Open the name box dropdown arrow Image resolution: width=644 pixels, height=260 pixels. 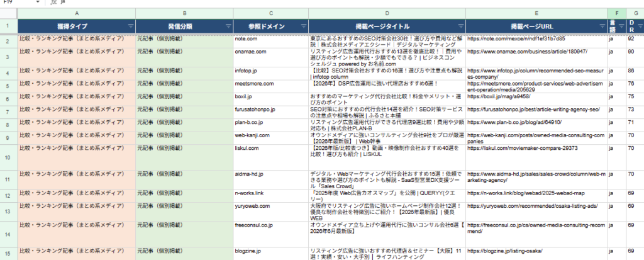(x=38, y=2)
